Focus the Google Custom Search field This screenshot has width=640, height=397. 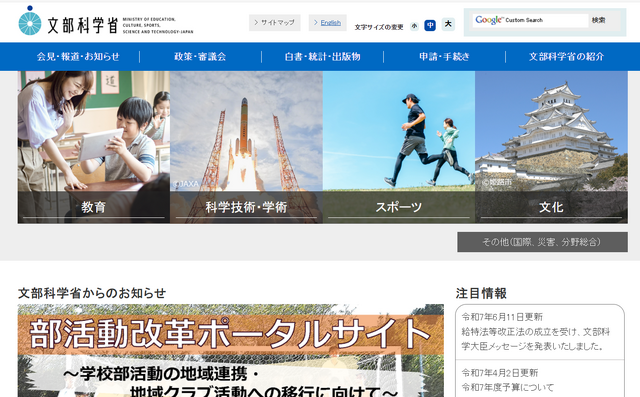[x=530, y=20]
